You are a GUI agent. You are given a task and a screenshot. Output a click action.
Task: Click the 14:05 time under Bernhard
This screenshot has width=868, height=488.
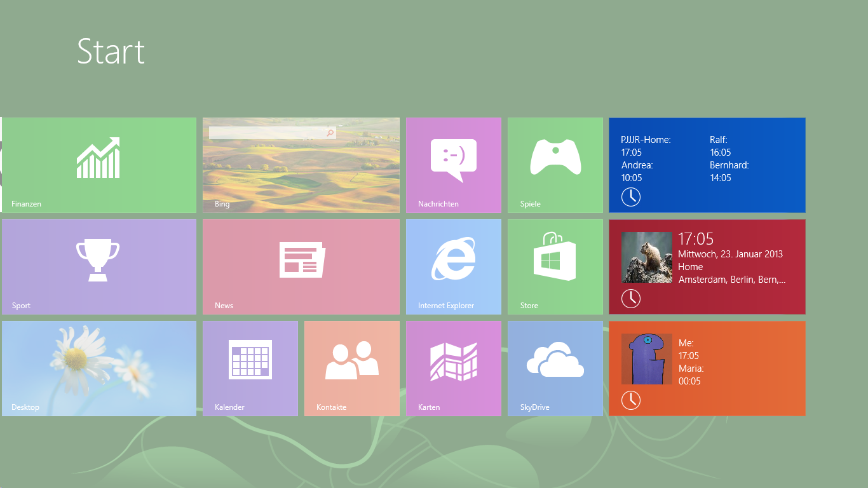[721, 178]
